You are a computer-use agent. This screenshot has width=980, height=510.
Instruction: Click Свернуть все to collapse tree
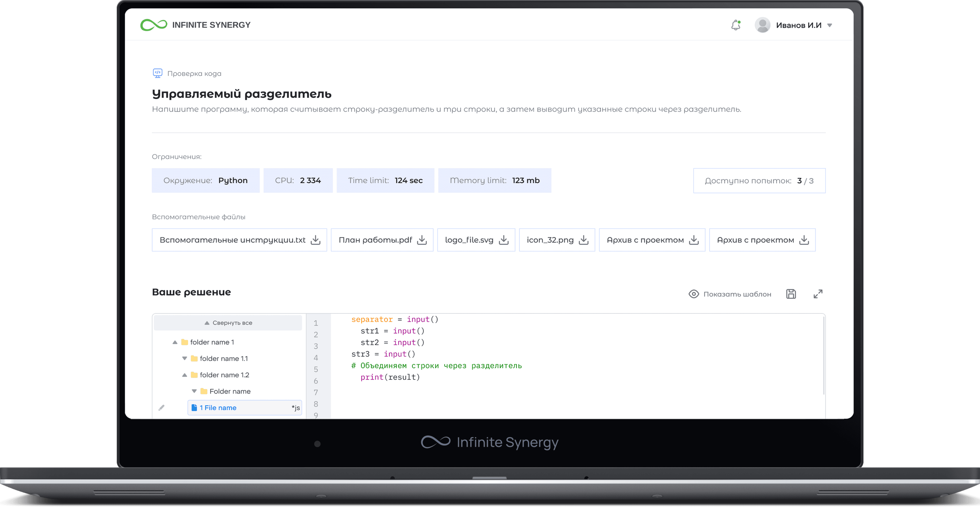pos(228,323)
